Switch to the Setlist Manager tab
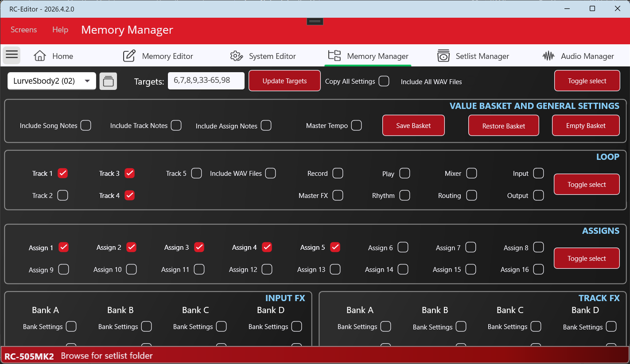The image size is (630, 364). click(473, 56)
